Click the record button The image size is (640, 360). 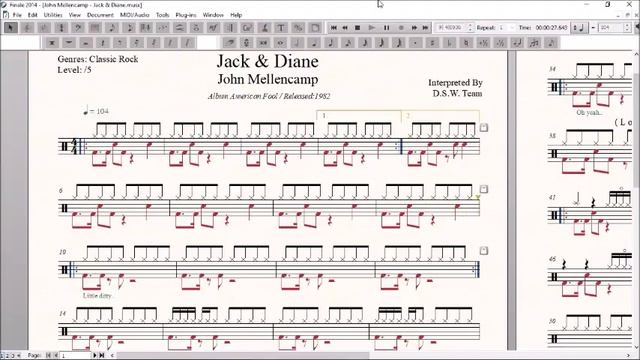(401, 28)
